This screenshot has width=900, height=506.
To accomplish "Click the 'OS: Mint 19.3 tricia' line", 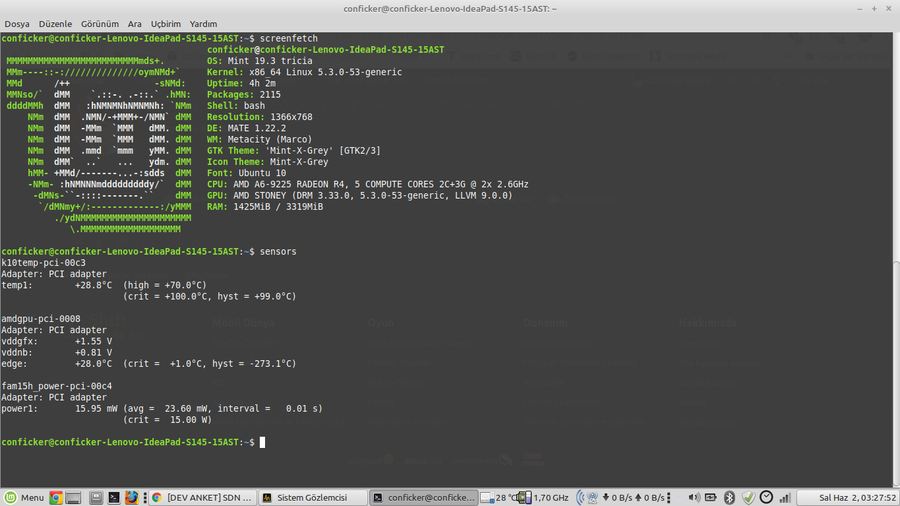I will click(259, 61).
